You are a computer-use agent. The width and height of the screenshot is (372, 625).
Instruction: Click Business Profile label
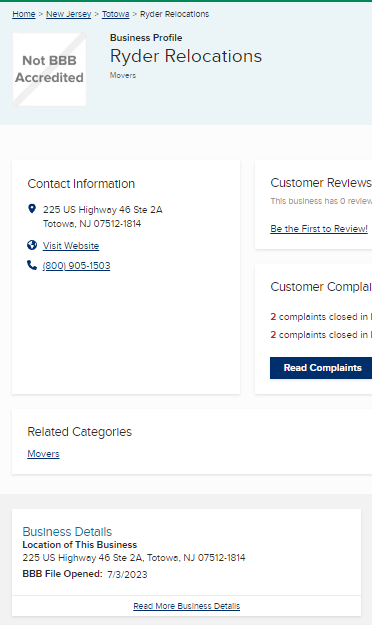point(146,38)
